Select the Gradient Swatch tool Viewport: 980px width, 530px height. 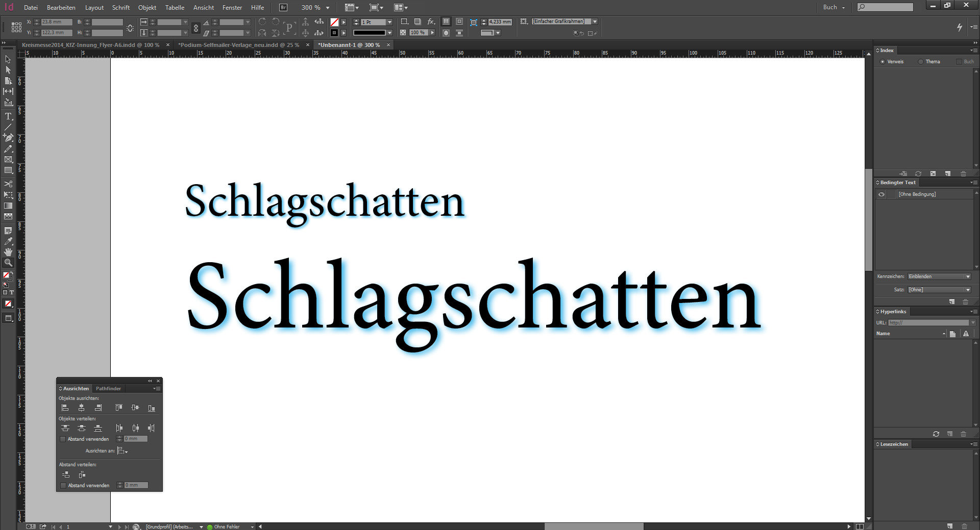[8, 206]
